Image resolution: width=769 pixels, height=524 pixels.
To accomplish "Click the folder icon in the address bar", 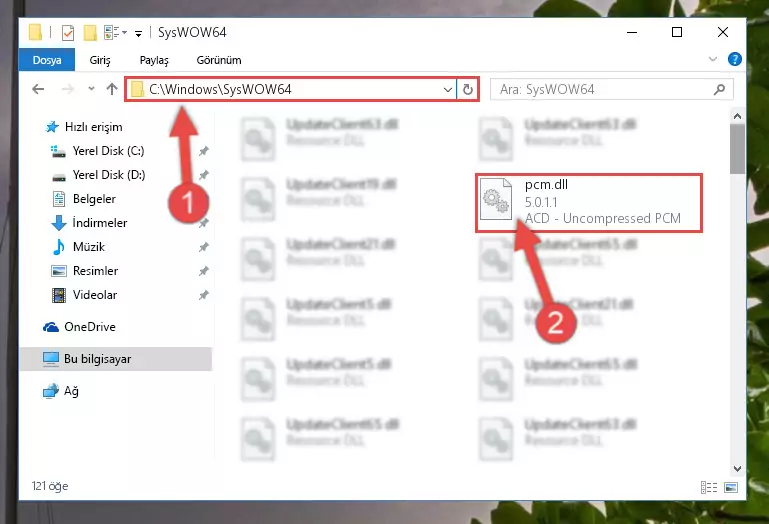I will click(x=137, y=89).
